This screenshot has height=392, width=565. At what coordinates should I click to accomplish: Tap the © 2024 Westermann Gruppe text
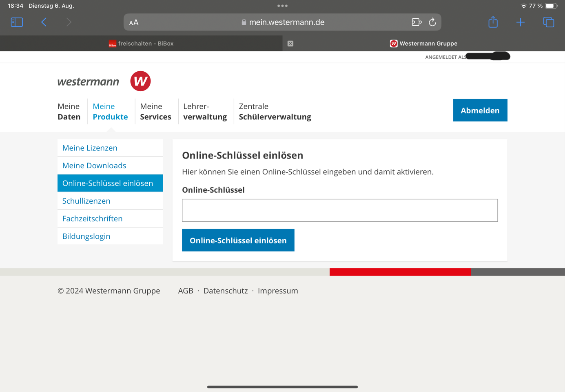[x=109, y=291]
